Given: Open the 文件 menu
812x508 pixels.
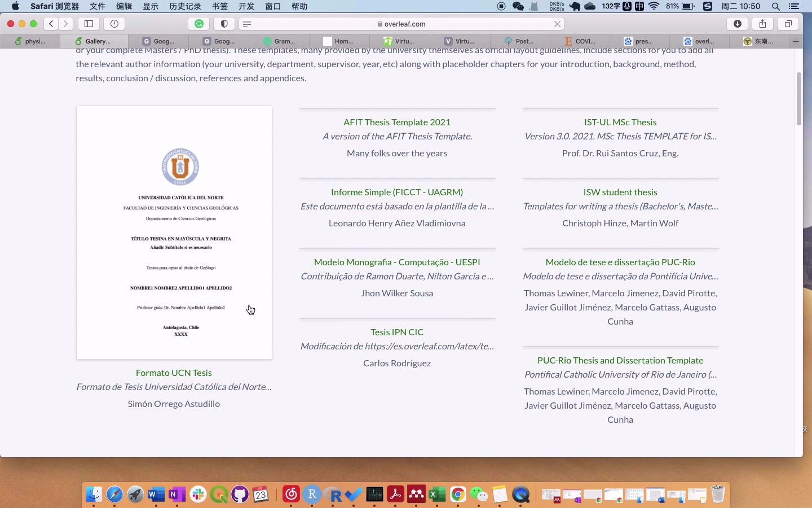Looking at the screenshot, I should 98,6.
